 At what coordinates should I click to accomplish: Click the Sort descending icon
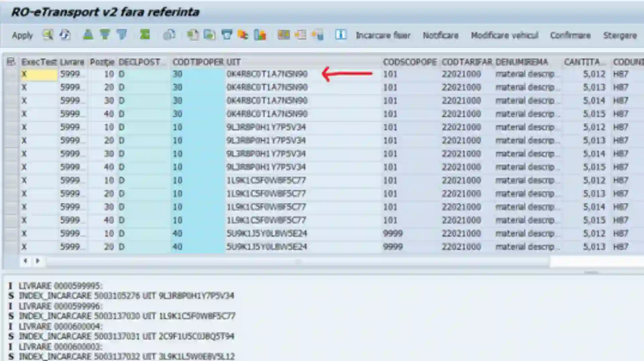105,35
